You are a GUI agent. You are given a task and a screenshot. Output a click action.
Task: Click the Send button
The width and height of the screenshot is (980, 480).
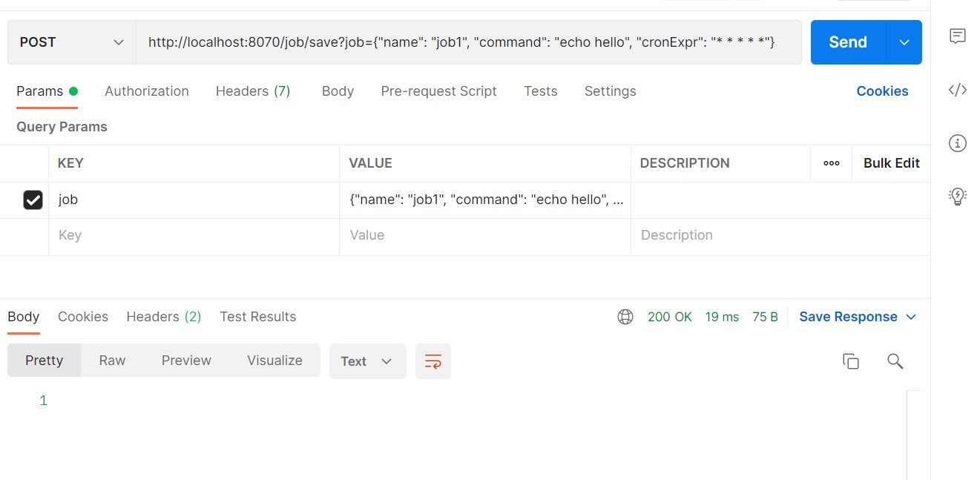pos(848,42)
